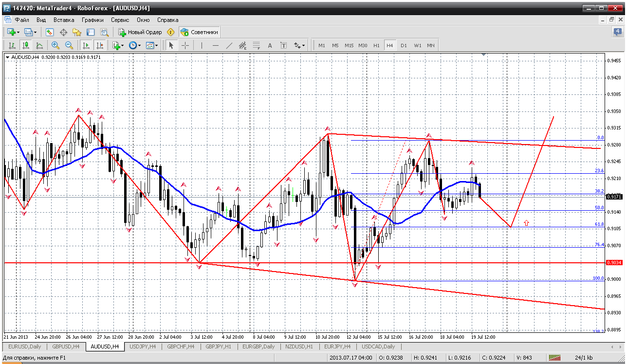Switch to the GBPUSD,H4 chart tab

(x=66, y=346)
